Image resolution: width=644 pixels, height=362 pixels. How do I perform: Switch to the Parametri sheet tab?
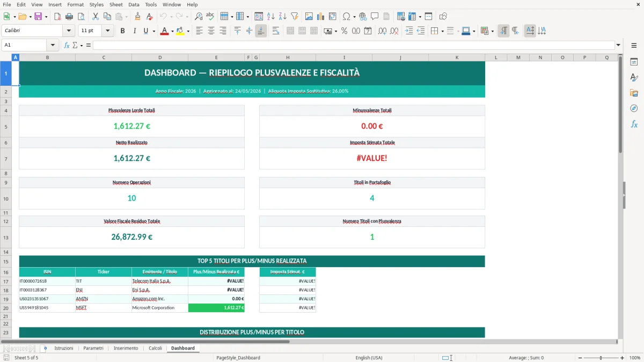point(93,348)
